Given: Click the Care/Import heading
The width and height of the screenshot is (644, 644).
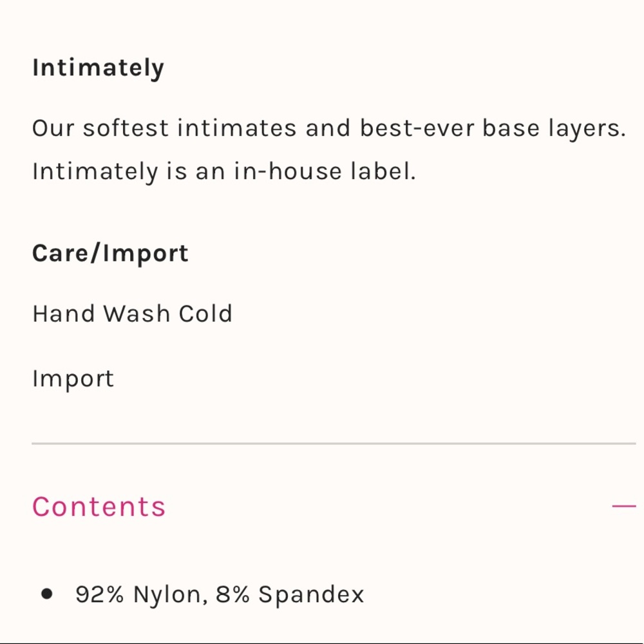Looking at the screenshot, I should (110, 253).
